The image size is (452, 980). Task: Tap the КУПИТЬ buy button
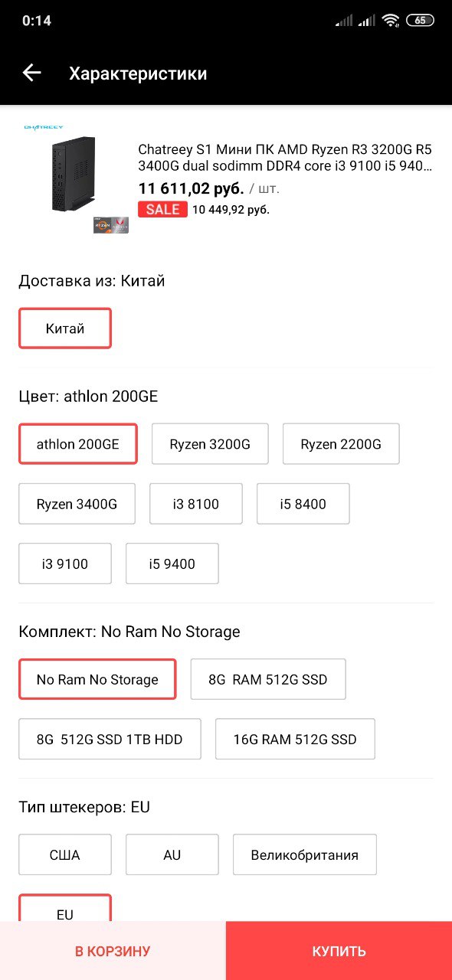[x=339, y=951]
